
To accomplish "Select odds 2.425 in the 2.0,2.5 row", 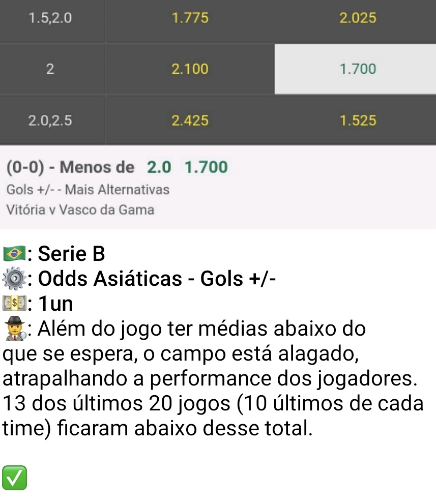I will coord(190,121).
